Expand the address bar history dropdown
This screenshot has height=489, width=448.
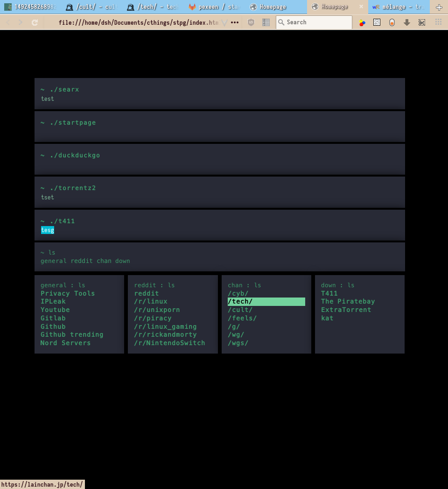coord(224,22)
